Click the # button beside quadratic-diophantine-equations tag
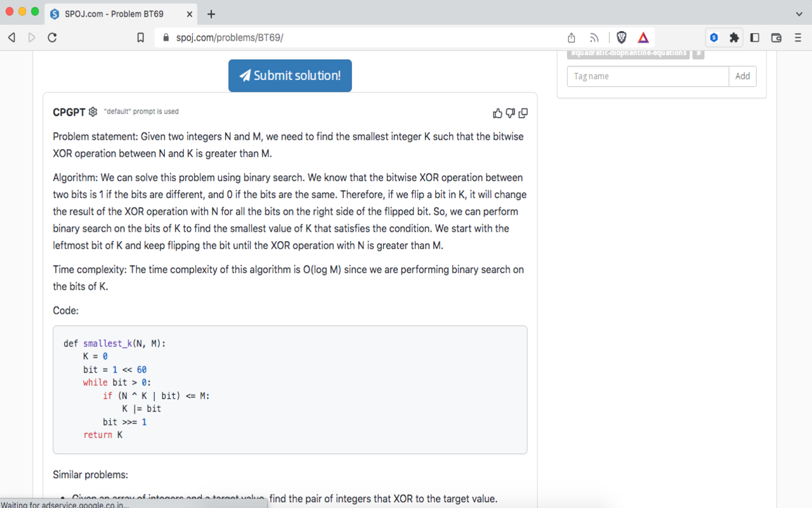Image resolution: width=812 pixels, height=508 pixels. (698, 53)
